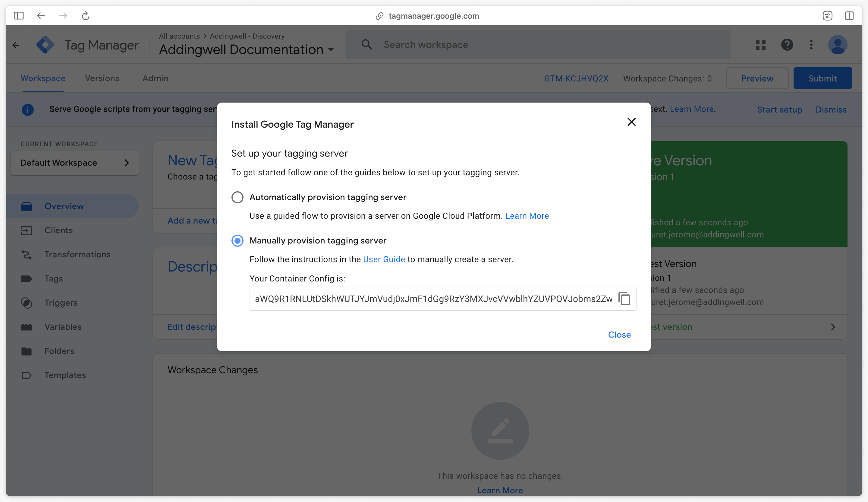Click the search magnifier icon
The image size is (868, 502).
[x=366, y=44]
